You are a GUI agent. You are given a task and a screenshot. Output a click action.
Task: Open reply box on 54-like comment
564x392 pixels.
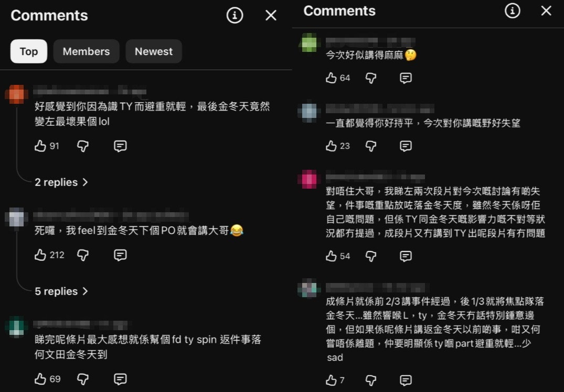click(x=406, y=256)
